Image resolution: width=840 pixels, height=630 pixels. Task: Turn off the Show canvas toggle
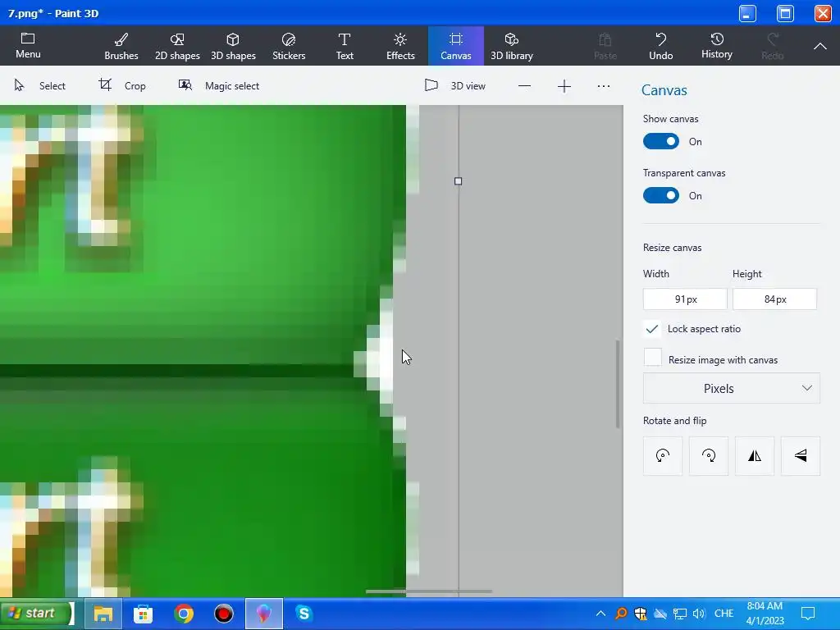click(x=661, y=141)
